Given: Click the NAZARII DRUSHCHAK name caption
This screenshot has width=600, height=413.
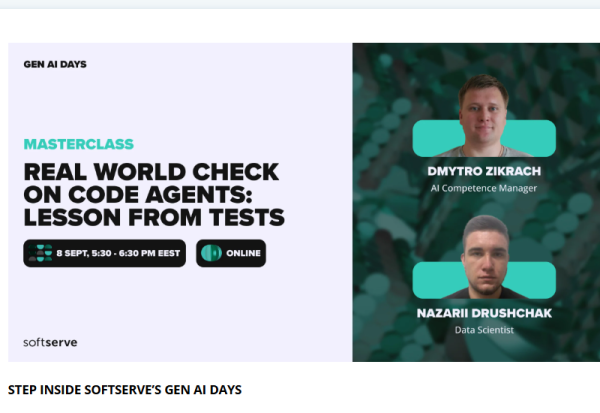Looking at the screenshot, I should [x=484, y=313].
